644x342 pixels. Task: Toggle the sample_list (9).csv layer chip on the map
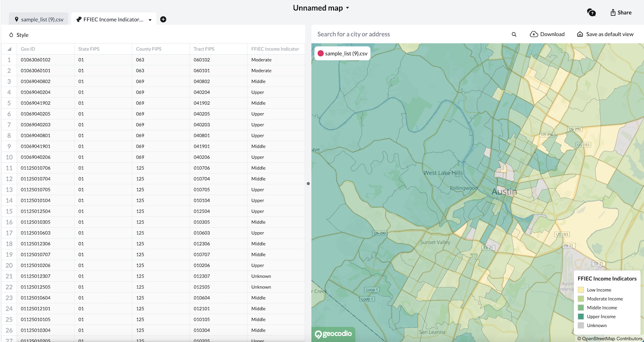[342, 53]
